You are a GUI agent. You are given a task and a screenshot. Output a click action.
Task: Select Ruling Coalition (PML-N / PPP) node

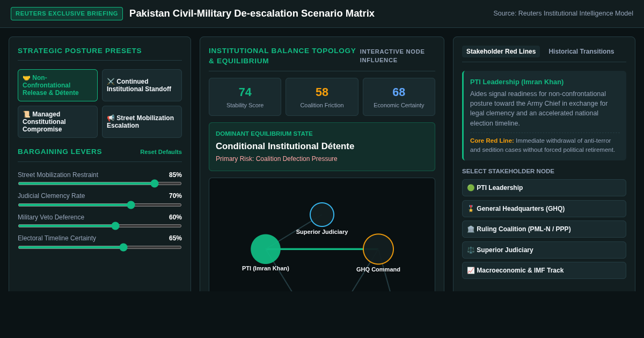[544, 229]
